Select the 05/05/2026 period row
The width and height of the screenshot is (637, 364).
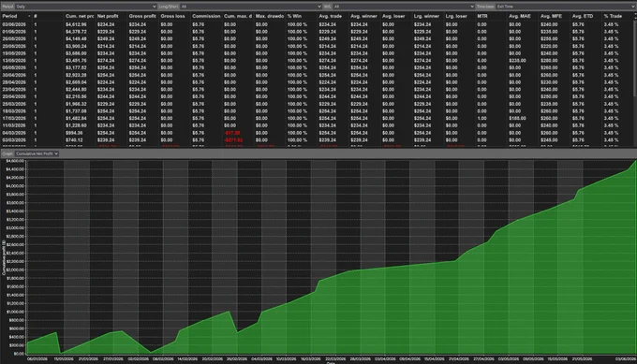tap(317, 67)
